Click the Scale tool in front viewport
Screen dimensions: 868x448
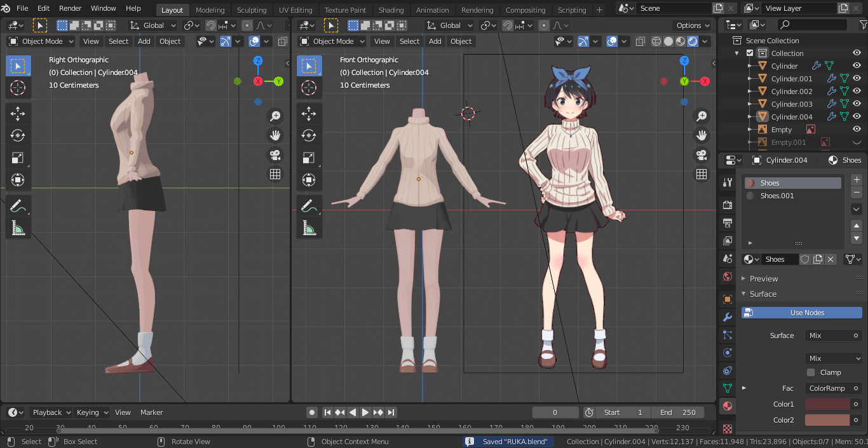(309, 158)
